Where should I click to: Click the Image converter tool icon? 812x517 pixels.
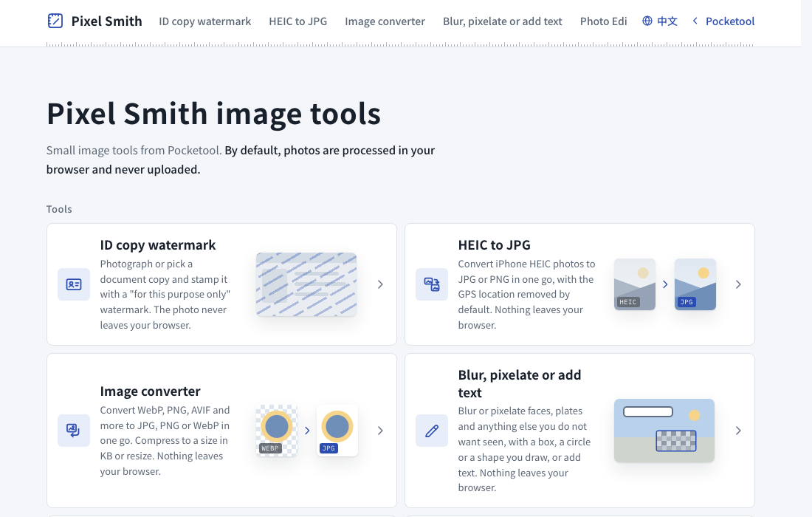[74, 431]
